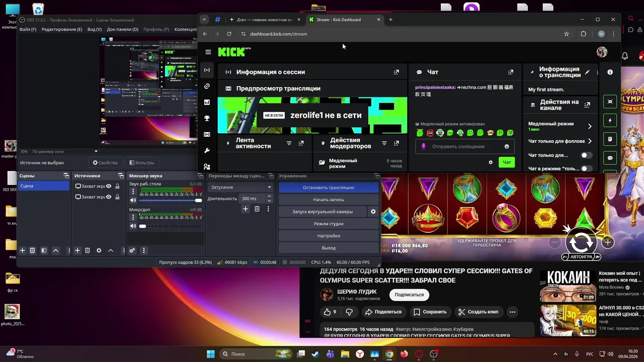Add a transition with the plus icon in OBS
The height and width of the screenshot is (362, 644).
(246, 209)
